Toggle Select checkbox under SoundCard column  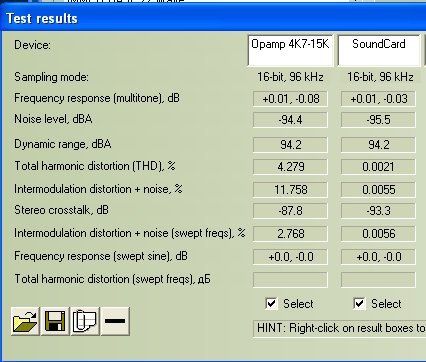pos(359,304)
